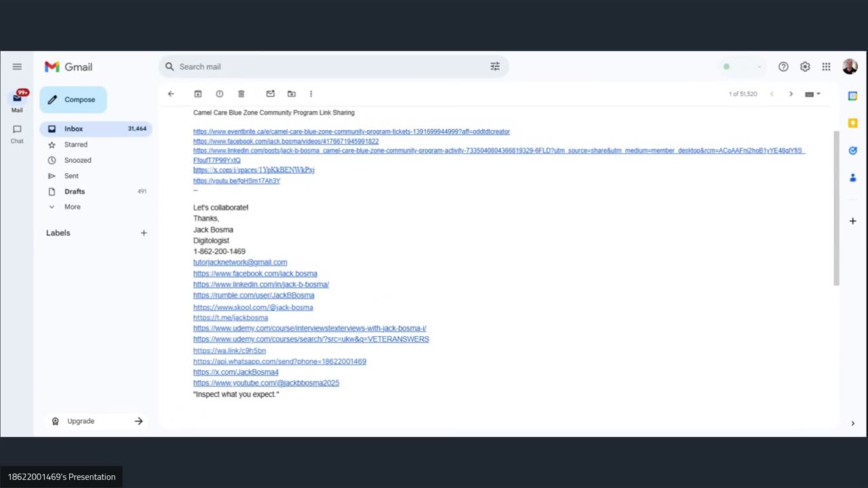Viewport: 868px width, 488px height.
Task: Open the youtube.com @jackbbosma2025 link
Action: click(266, 383)
